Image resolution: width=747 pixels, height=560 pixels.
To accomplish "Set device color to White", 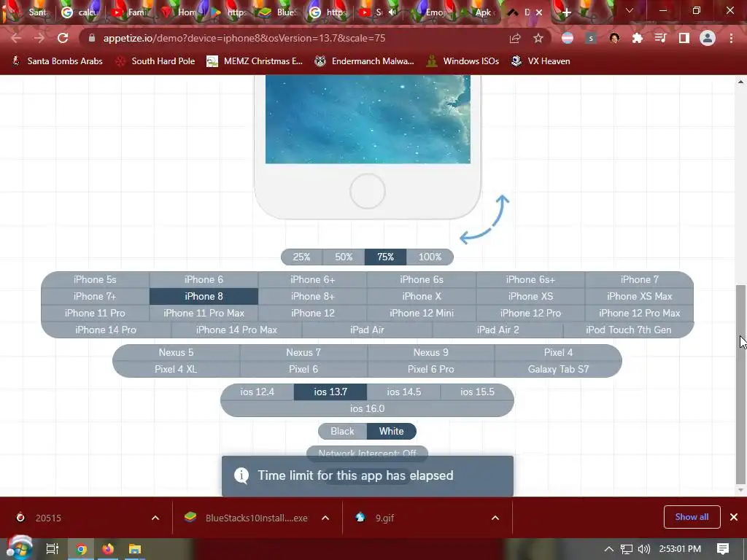I will click(x=392, y=431).
